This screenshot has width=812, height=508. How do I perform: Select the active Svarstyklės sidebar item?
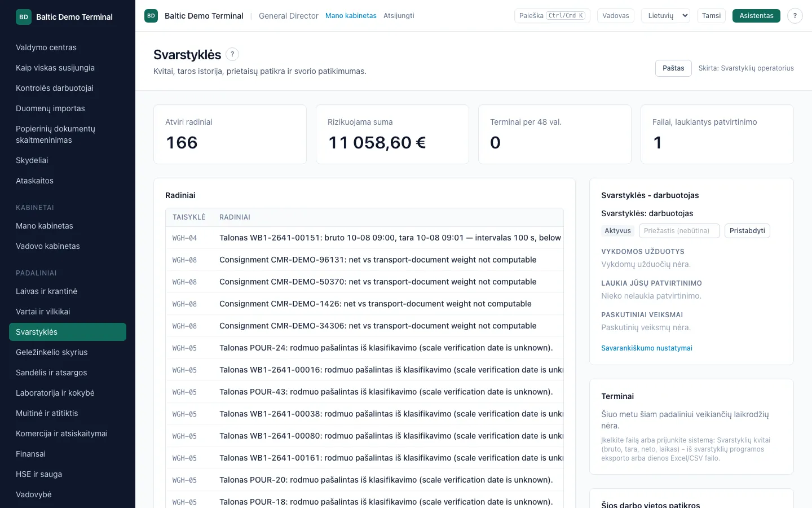point(68,332)
